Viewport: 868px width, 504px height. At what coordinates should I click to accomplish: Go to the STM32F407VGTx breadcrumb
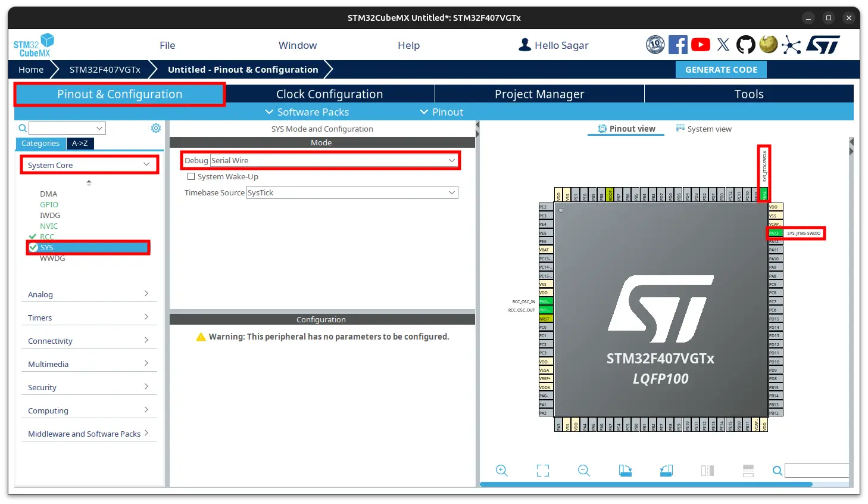105,70
